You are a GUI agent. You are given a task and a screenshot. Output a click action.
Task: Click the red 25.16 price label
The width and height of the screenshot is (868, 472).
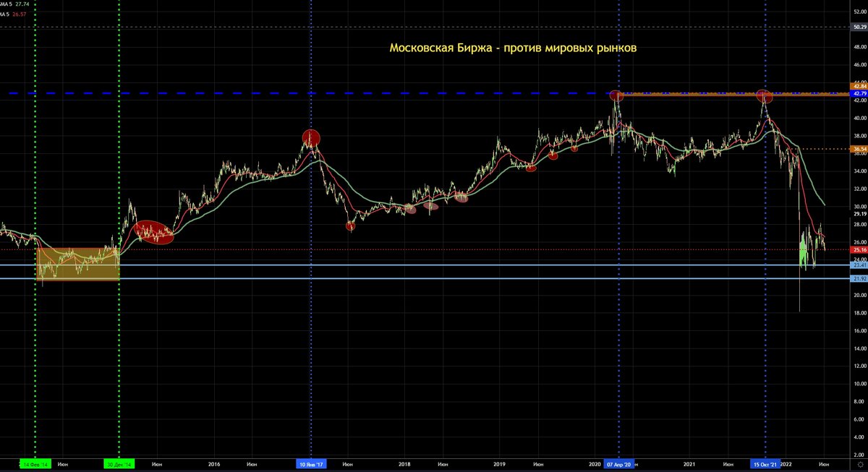859,249
